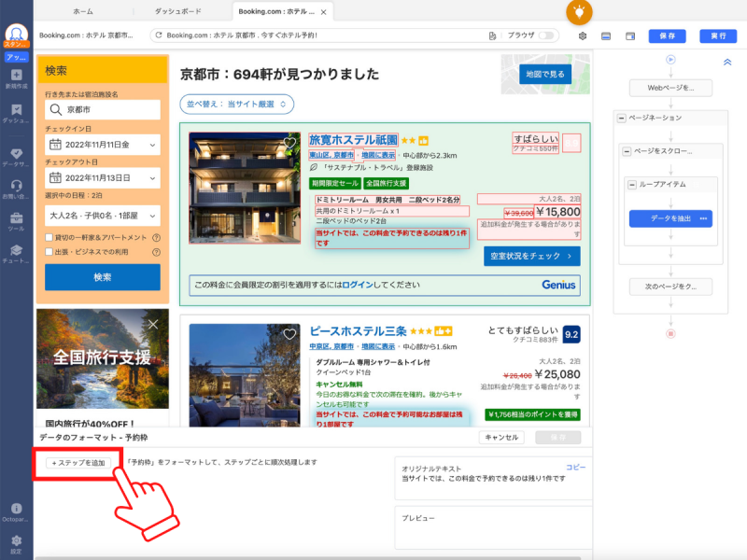Open the tools briefcase icon in sidebar

[x=16, y=218]
